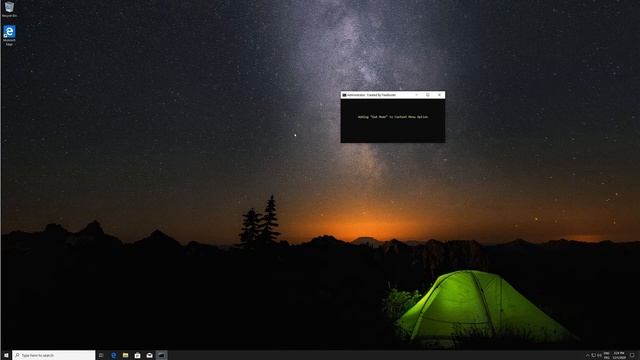Open Task View from the taskbar
The image size is (640, 360).
click(x=101, y=356)
